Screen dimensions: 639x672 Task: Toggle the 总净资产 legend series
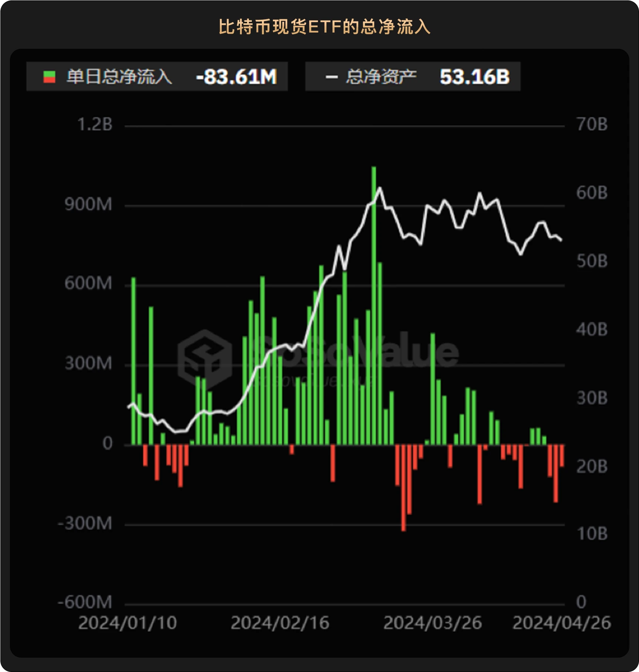click(381, 77)
